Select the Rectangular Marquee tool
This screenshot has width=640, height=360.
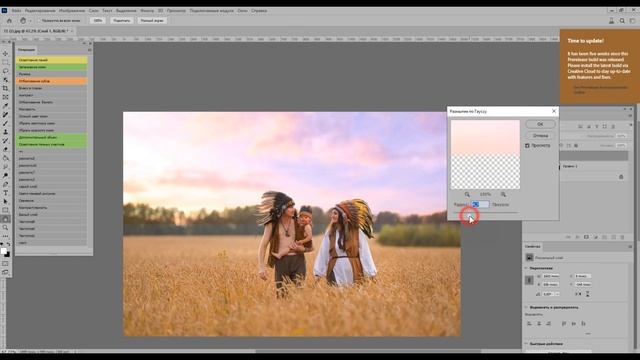(x=5, y=62)
